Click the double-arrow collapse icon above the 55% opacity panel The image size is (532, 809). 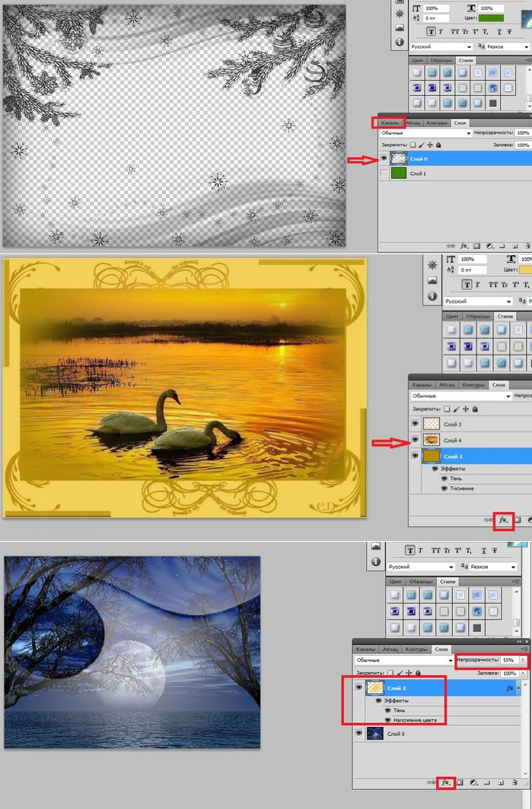pos(519,642)
